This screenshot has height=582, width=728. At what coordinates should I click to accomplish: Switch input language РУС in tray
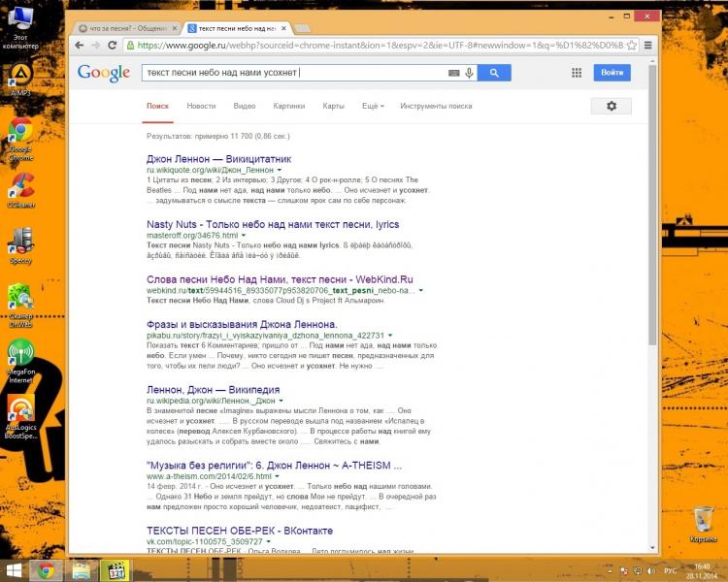[671, 571]
